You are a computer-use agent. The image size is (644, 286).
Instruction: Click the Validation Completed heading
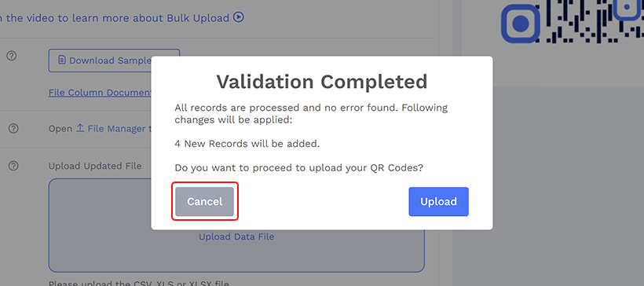(322, 82)
